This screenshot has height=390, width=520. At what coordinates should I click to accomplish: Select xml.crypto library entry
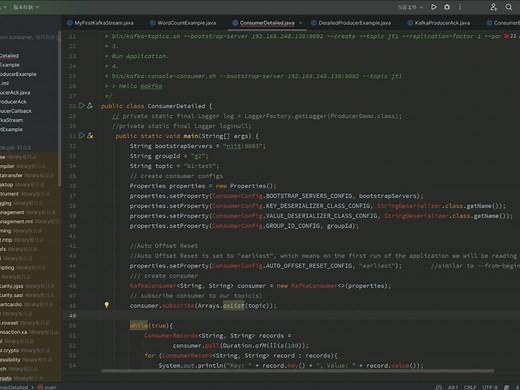tap(25, 350)
